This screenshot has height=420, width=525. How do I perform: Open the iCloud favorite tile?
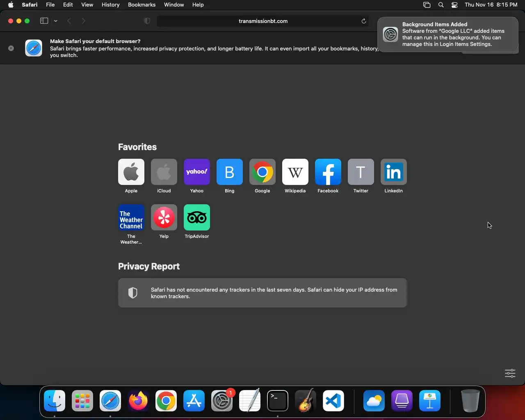tap(164, 172)
